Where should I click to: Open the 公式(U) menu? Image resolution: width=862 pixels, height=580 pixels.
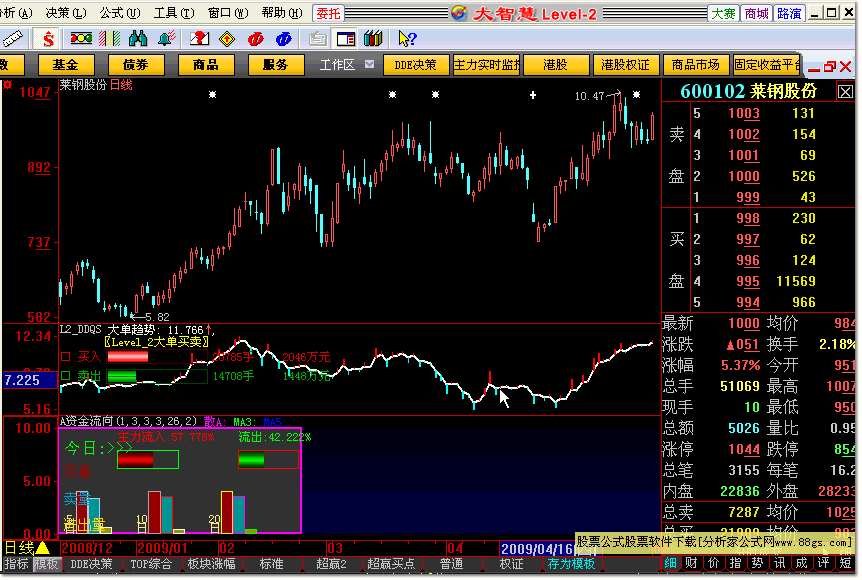[x=119, y=13]
